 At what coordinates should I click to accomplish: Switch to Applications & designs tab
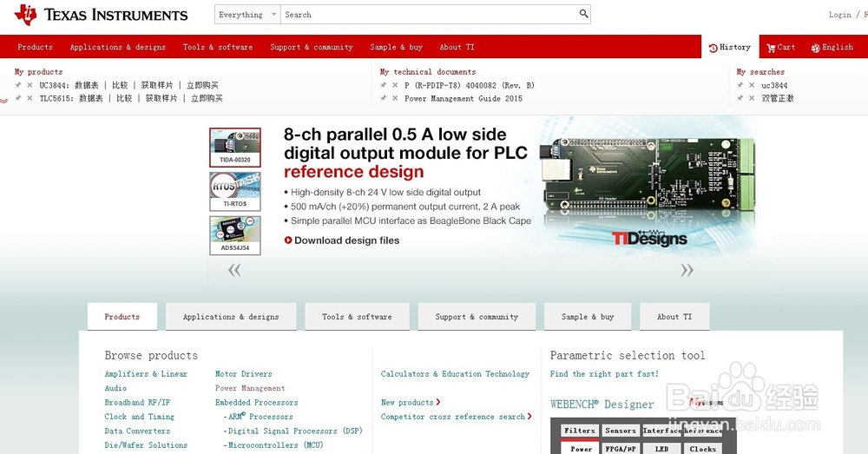coord(231,317)
